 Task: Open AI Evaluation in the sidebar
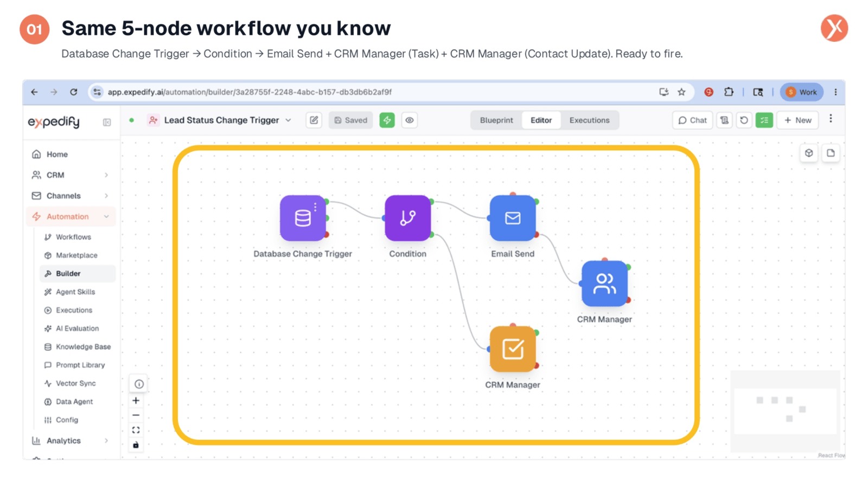point(77,329)
